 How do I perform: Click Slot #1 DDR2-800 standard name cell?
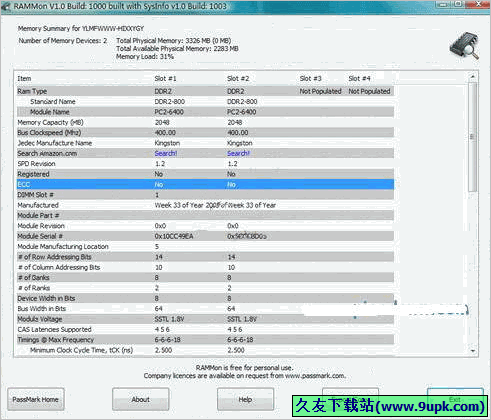pyautogui.click(x=169, y=102)
